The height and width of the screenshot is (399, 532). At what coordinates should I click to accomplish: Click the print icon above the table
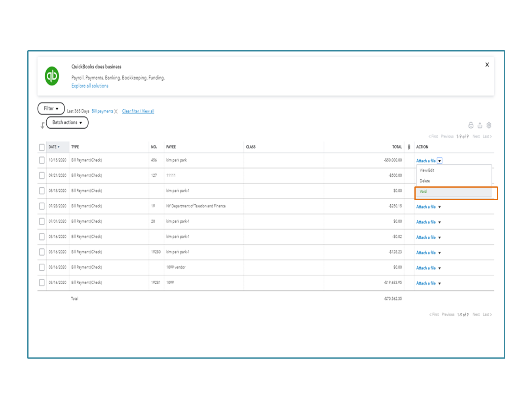coord(471,125)
